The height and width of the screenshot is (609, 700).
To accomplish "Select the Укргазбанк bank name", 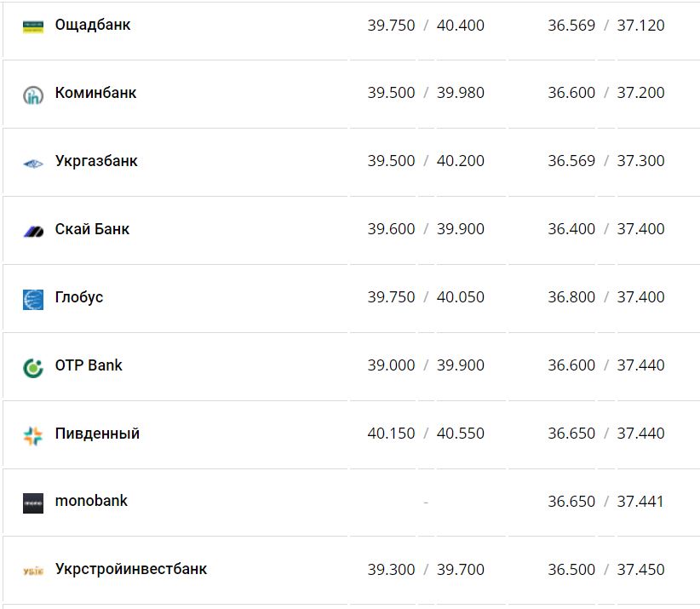I will coord(96,161).
